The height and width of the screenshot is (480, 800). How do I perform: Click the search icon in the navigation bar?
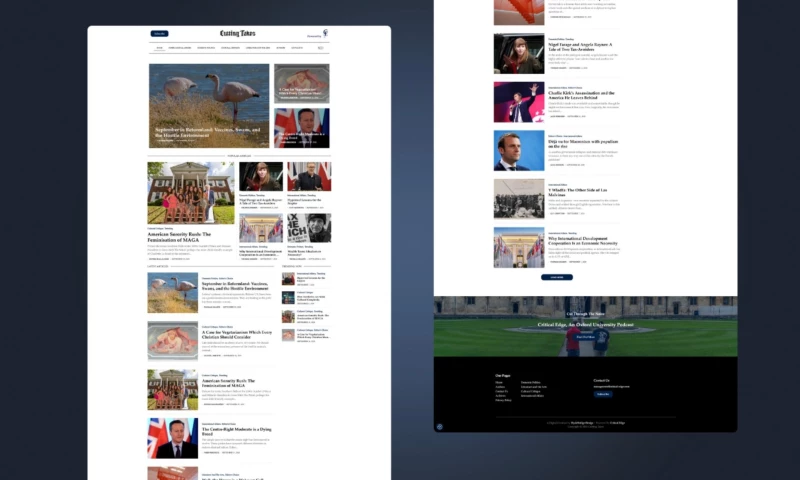click(x=322, y=47)
